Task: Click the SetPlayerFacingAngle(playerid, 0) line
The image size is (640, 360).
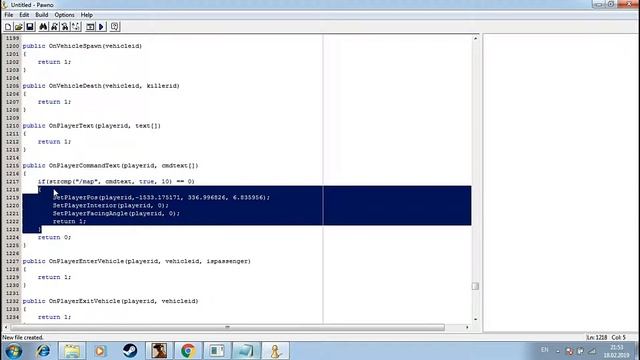Action: [116, 213]
